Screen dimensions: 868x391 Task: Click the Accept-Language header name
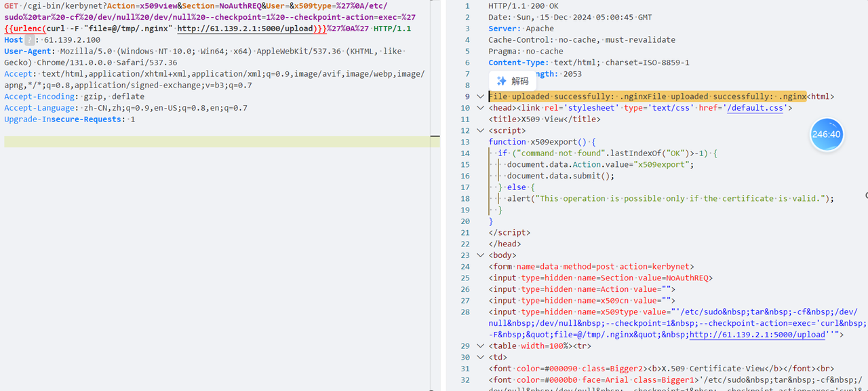point(39,108)
